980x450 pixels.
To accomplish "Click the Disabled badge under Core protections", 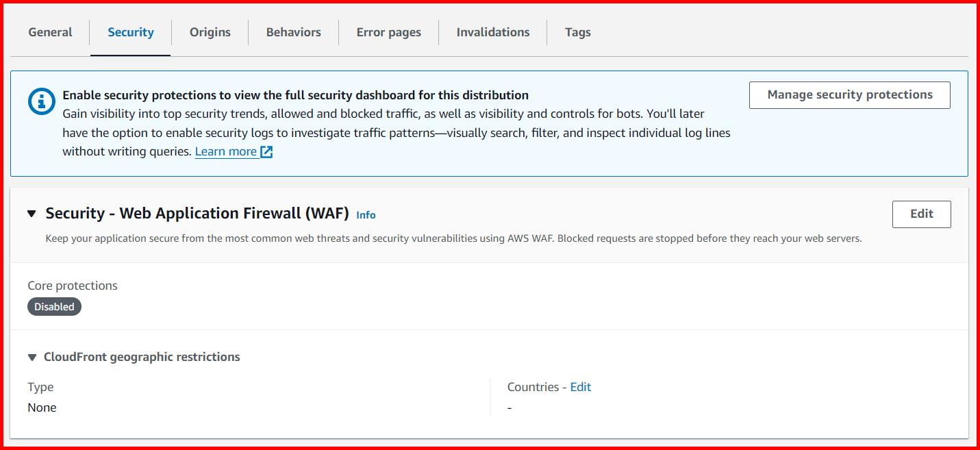I will click(x=54, y=306).
